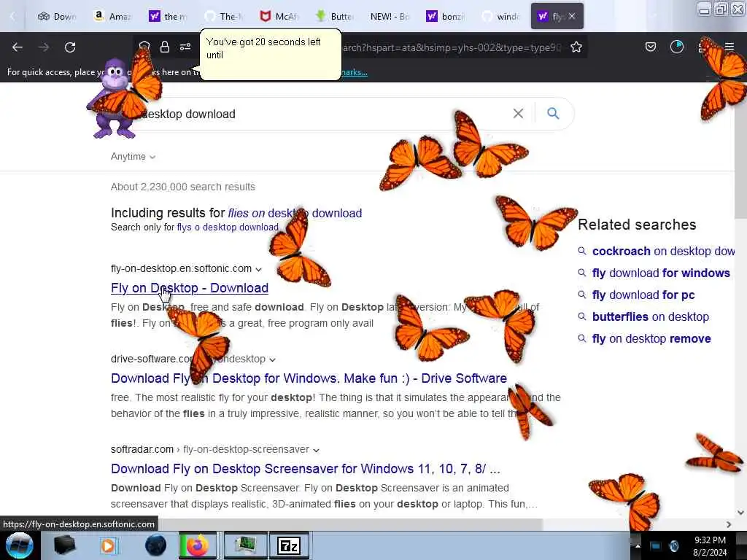Close the active Yahoo search tab
Image resolution: width=747 pixels, height=560 pixels.
click(572, 16)
